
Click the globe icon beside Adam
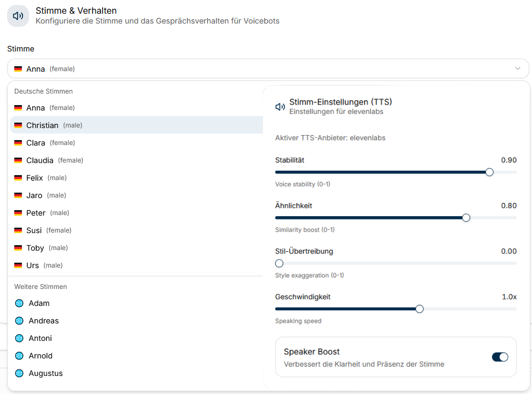[19, 303]
